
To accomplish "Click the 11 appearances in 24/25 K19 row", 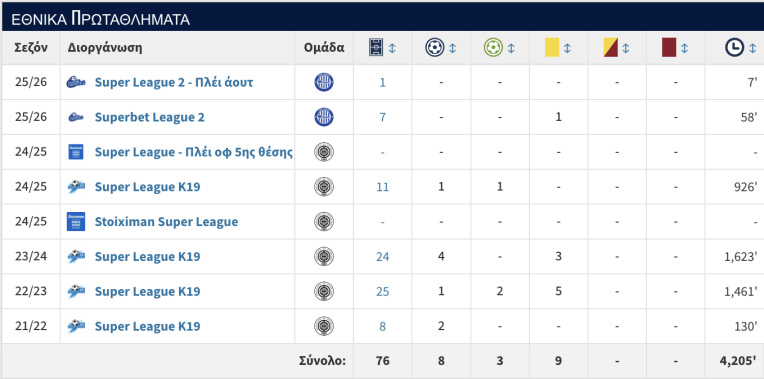I will coord(382,187).
